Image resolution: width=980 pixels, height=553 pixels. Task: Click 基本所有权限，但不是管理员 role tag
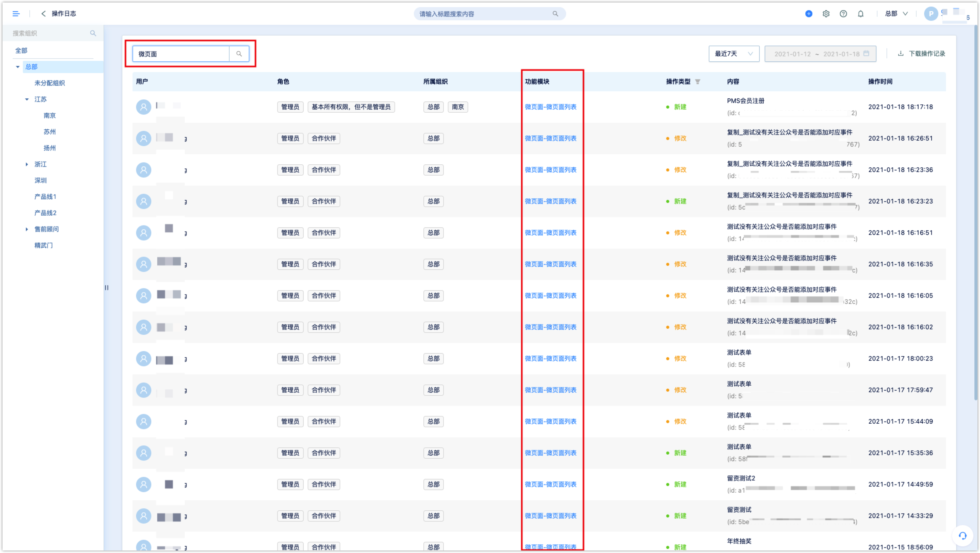click(351, 107)
